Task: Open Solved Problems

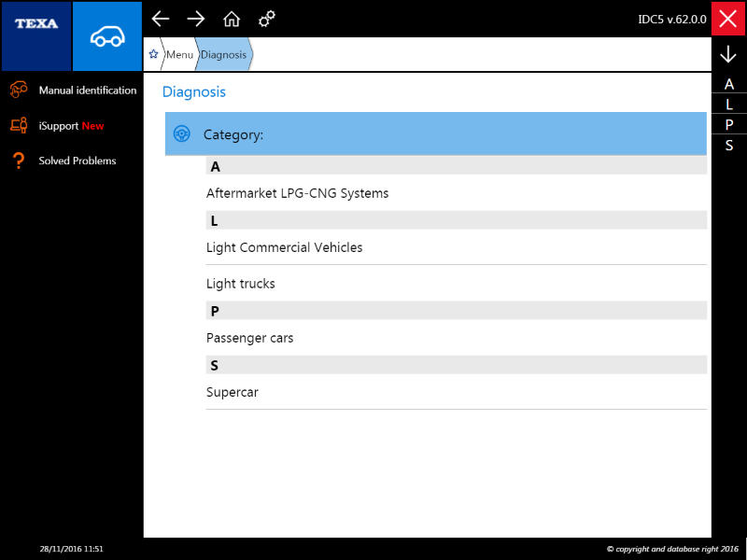Action: coord(77,161)
